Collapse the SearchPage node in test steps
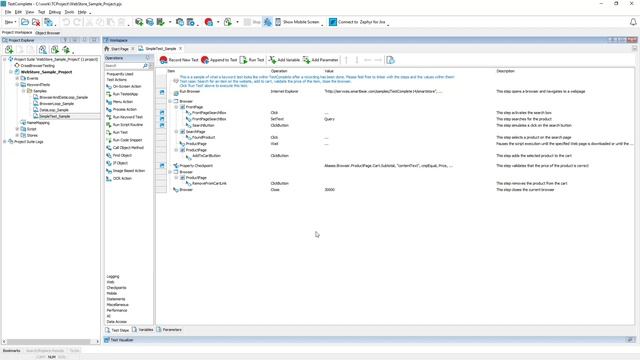 click(176, 132)
